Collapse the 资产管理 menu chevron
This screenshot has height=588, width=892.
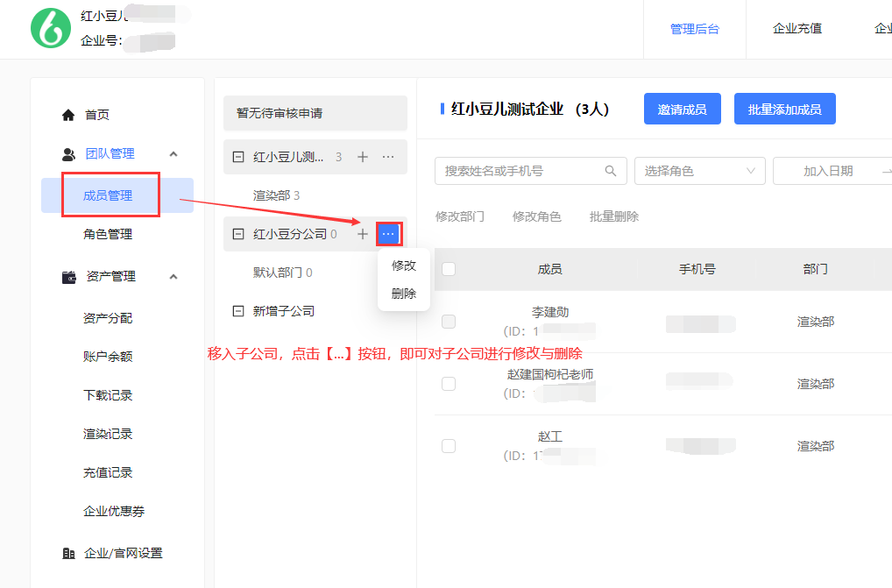tap(173, 277)
